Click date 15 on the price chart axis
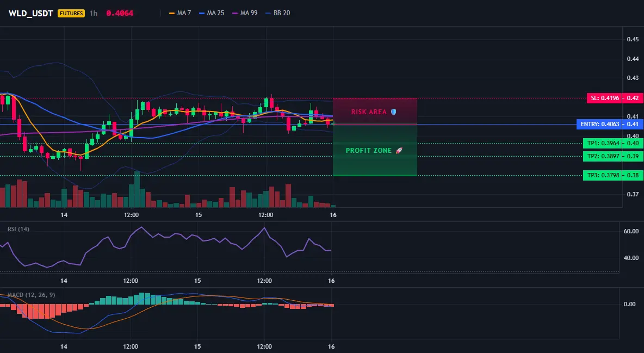Image resolution: width=644 pixels, height=353 pixels. (x=199, y=215)
